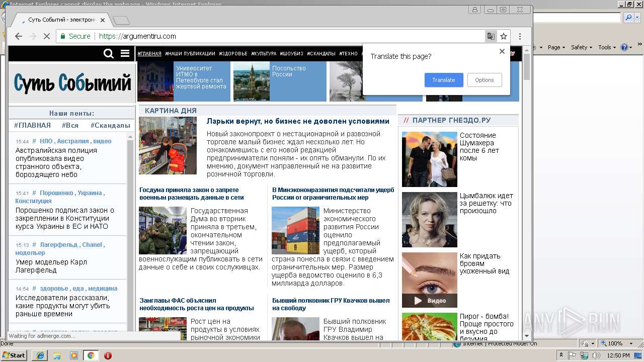This screenshot has height=362, width=644.
Task: Play the eyebrow video thumbnail
Action: [430, 280]
